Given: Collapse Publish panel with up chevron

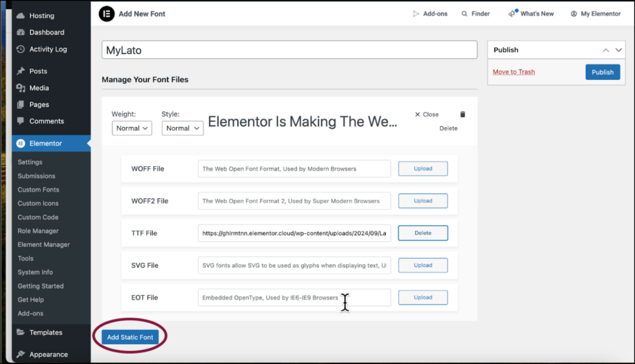Looking at the screenshot, I should pyautogui.click(x=606, y=50).
